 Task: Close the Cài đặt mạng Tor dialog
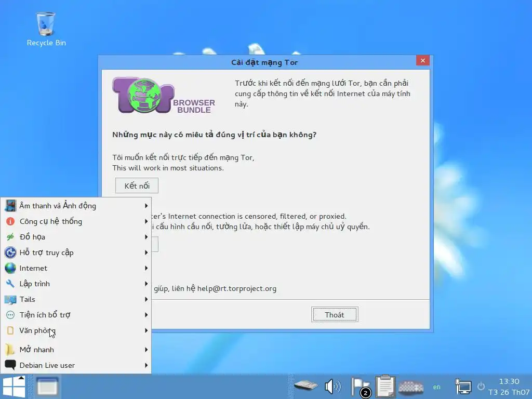coord(423,60)
